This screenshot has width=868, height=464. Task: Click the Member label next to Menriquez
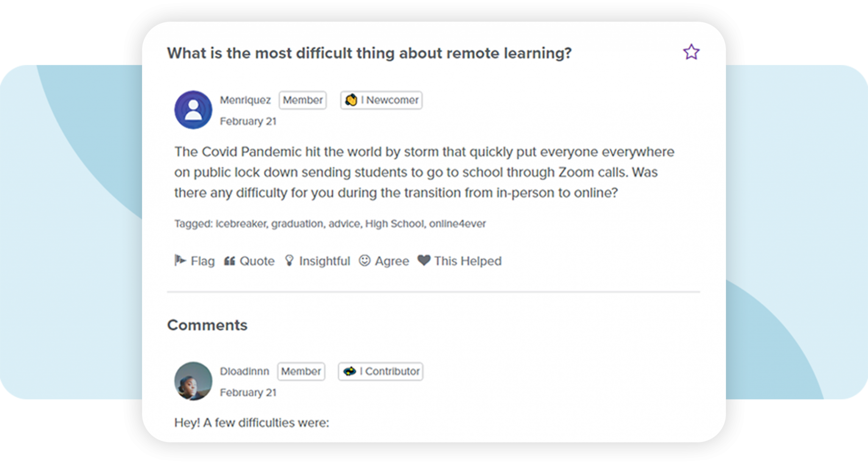tap(303, 100)
